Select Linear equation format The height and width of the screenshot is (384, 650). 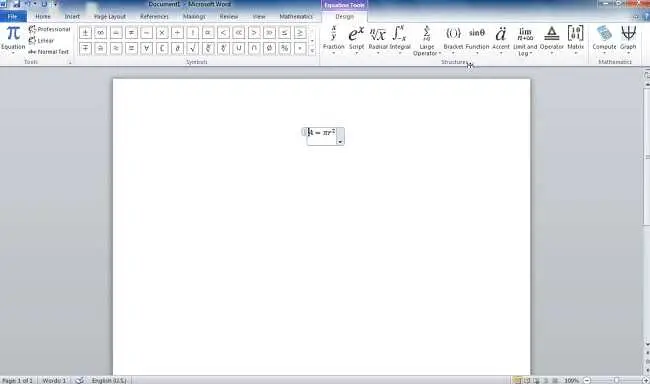pyautogui.click(x=41, y=41)
